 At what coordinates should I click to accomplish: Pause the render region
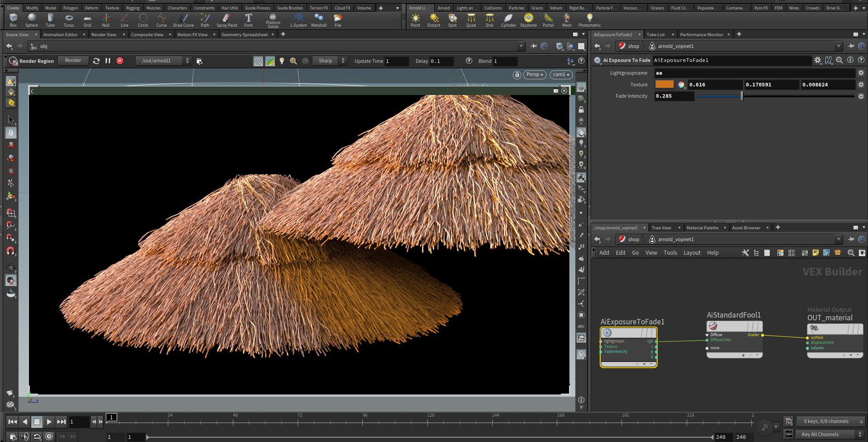click(x=108, y=61)
